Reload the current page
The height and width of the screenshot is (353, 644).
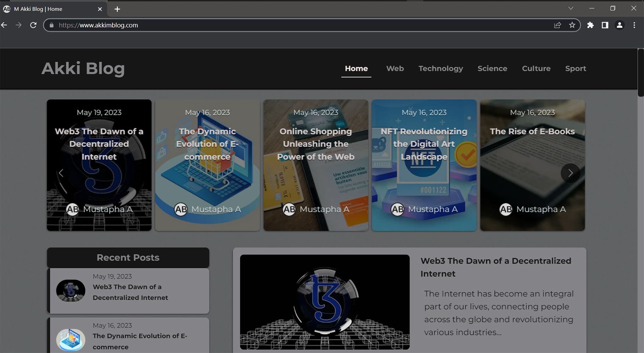(x=33, y=25)
